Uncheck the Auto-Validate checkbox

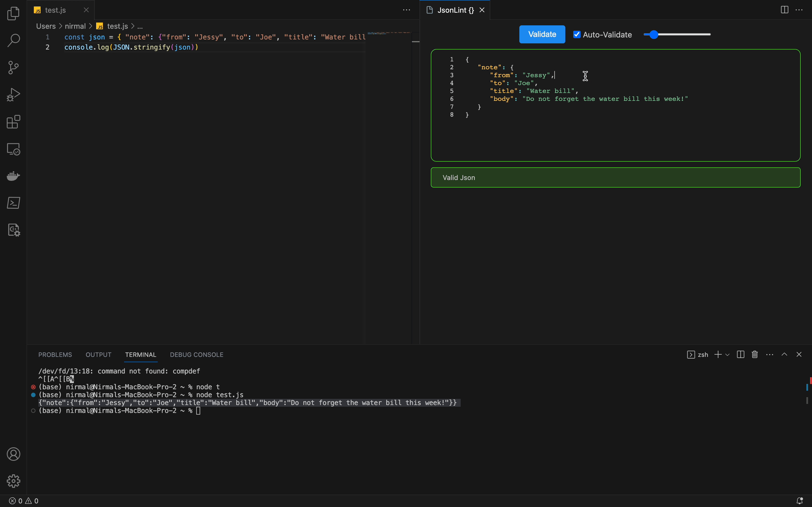point(577,35)
